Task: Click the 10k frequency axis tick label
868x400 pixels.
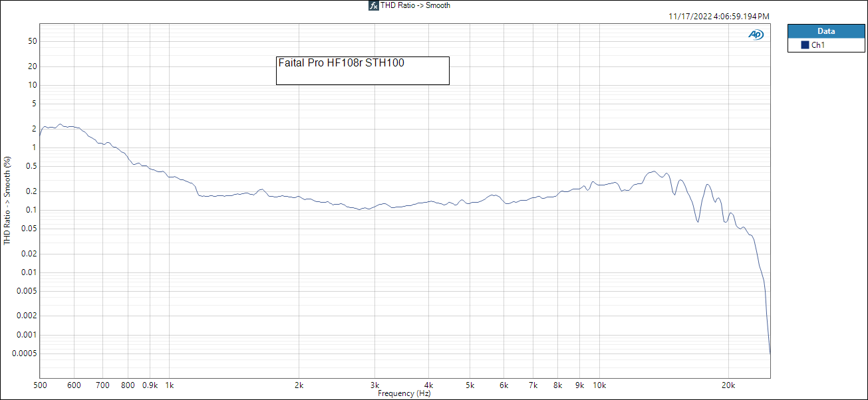Action: (599, 385)
